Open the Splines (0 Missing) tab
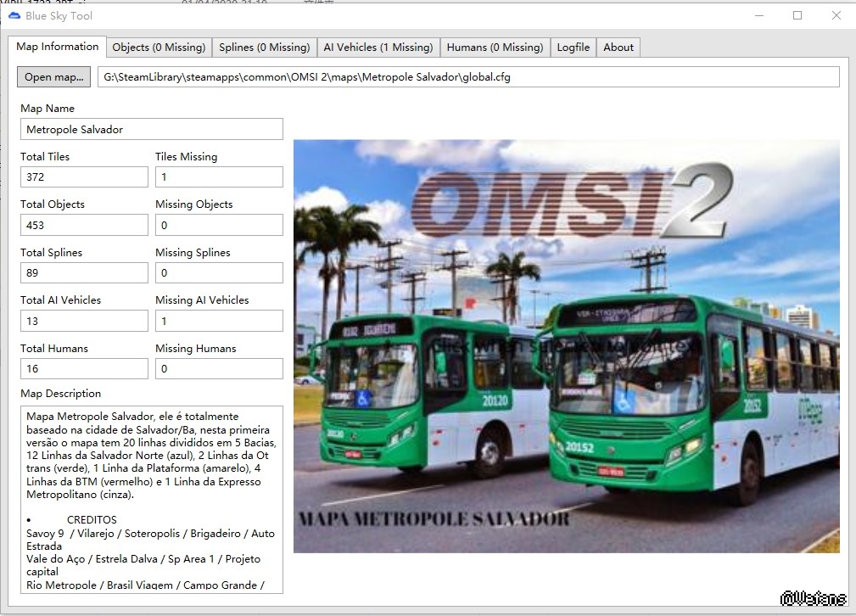Image resolution: width=856 pixels, height=616 pixels. (x=264, y=48)
